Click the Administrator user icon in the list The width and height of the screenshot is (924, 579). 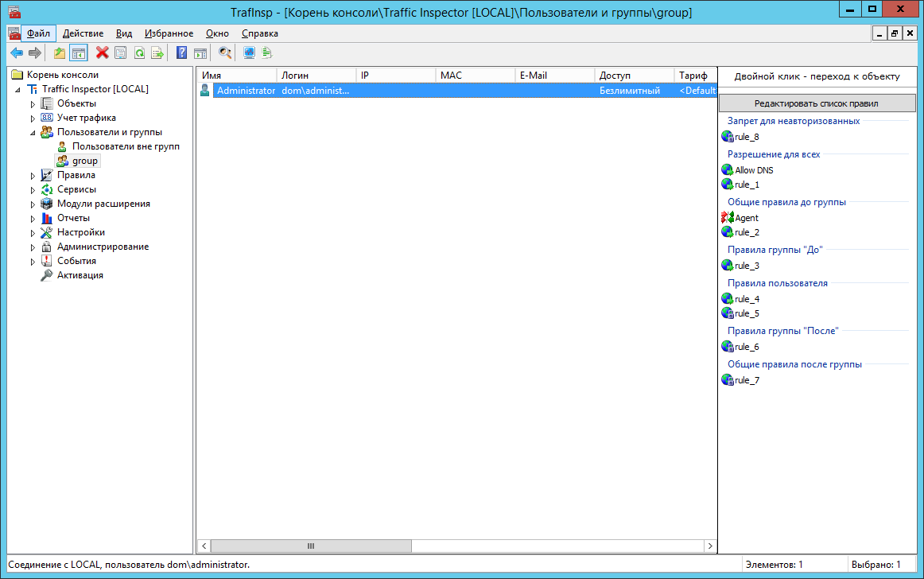205,90
